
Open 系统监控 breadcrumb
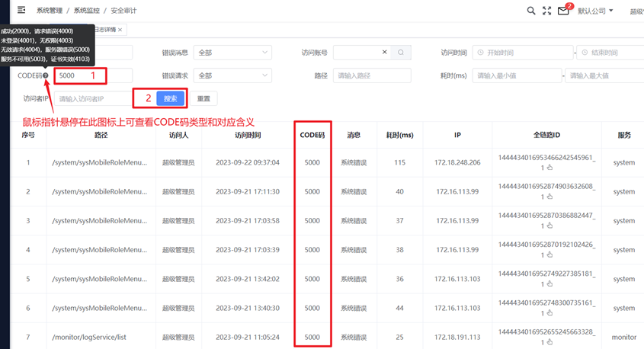pyautogui.click(x=86, y=10)
